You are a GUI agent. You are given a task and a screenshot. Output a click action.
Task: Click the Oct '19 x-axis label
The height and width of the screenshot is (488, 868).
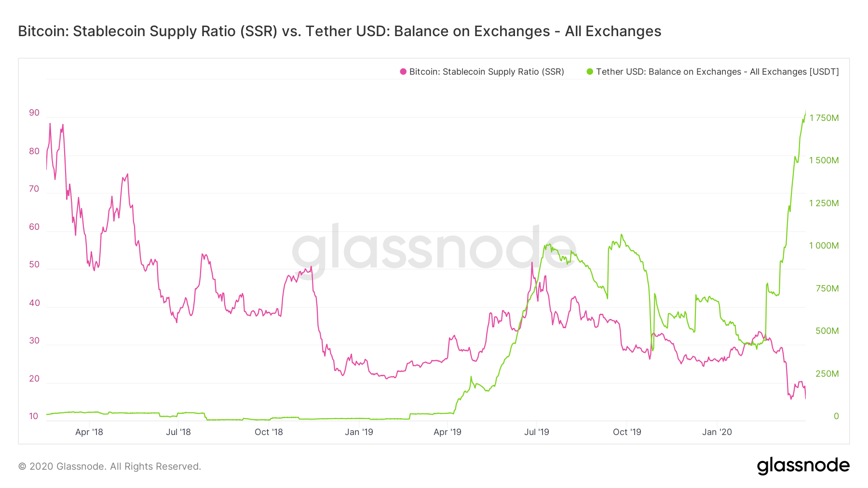pyautogui.click(x=627, y=432)
